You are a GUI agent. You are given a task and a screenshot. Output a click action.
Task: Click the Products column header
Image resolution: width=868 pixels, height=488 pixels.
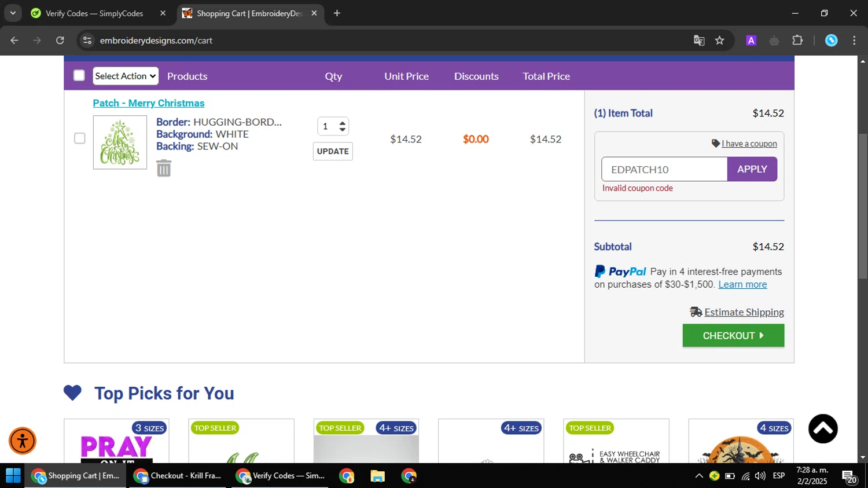click(187, 76)
